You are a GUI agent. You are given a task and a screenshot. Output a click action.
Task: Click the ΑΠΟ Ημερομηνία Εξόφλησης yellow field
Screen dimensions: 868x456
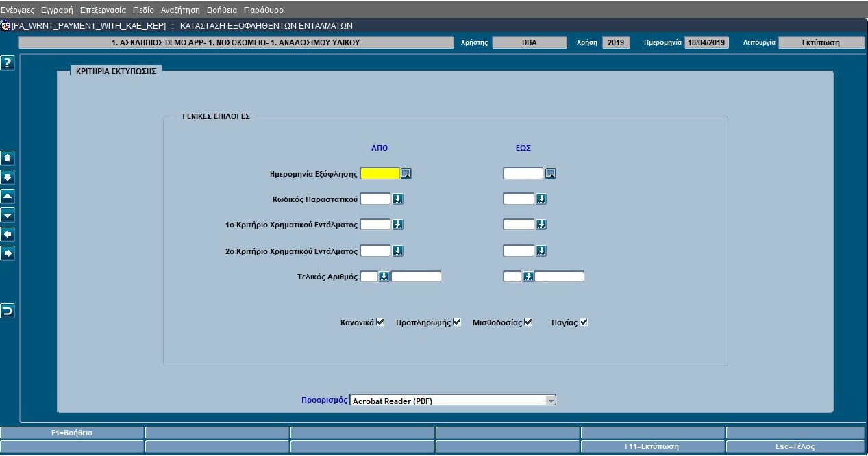click(380, 174)
